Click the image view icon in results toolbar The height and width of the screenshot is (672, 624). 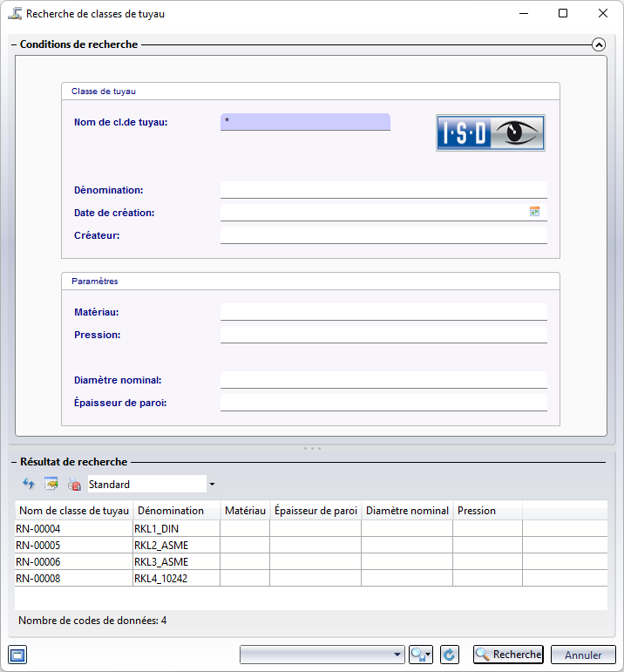tap(51, 484)
